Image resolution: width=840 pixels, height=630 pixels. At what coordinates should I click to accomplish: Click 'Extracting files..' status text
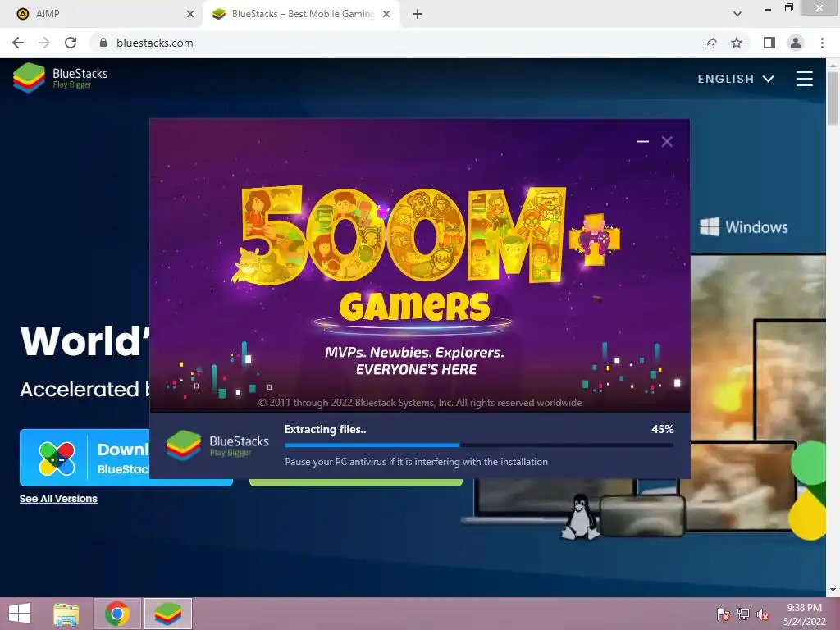click(x=325, y=429)
